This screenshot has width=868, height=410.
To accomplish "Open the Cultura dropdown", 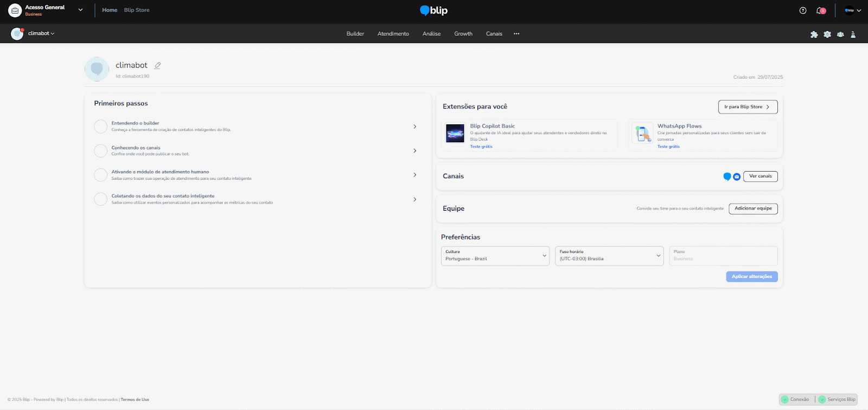I will pyautogui.click(x=495, y=256).
